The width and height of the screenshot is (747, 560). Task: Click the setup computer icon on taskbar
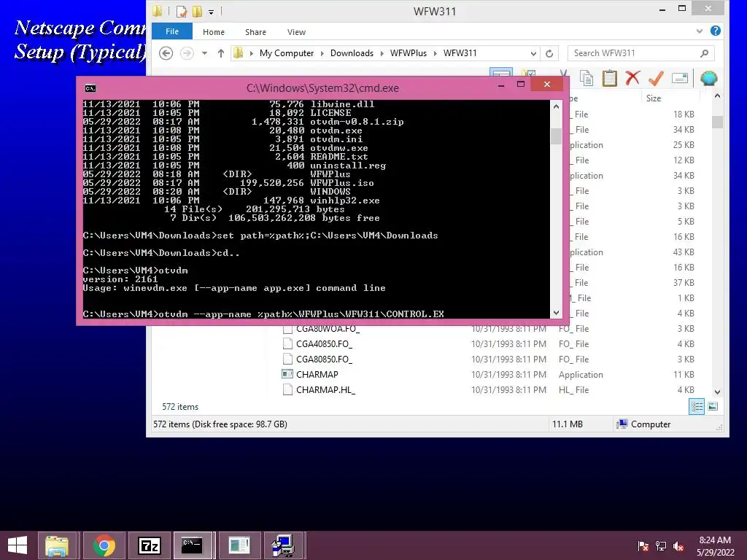[283, 545]
